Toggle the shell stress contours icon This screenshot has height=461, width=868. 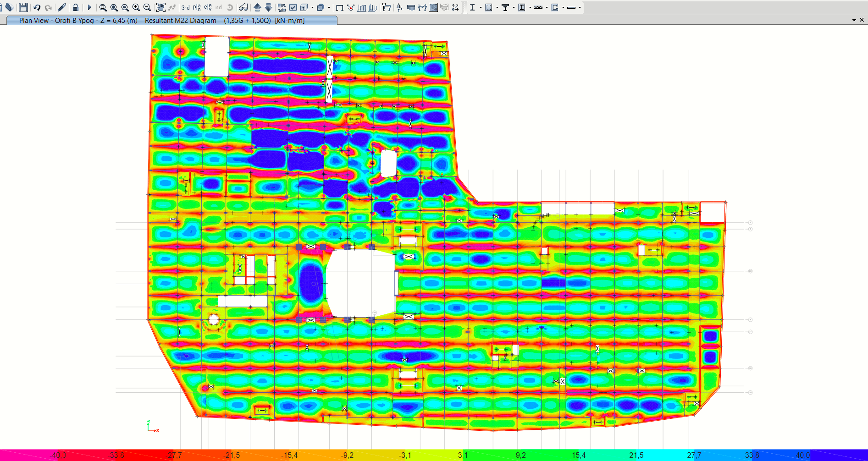[433, 7]
